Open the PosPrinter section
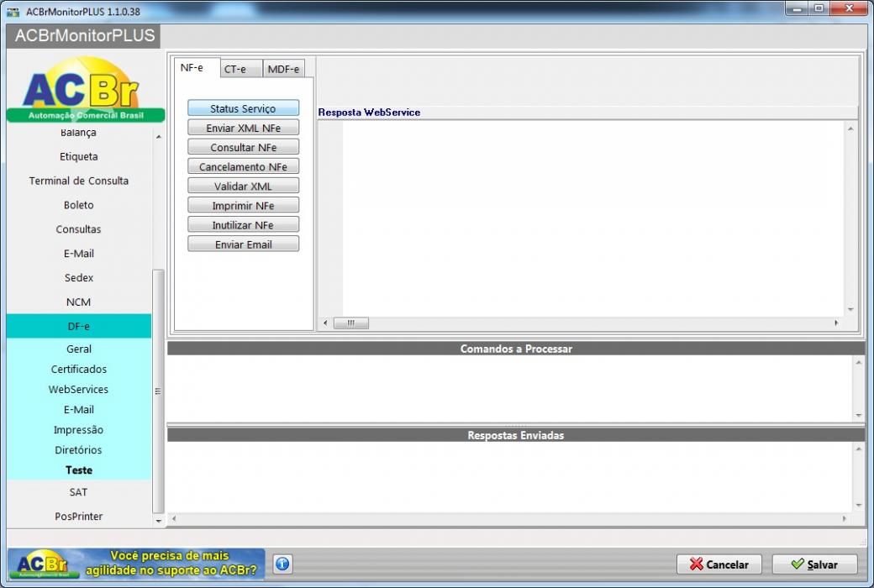Viewport: 874px width, 588px height. click(79, 516)
